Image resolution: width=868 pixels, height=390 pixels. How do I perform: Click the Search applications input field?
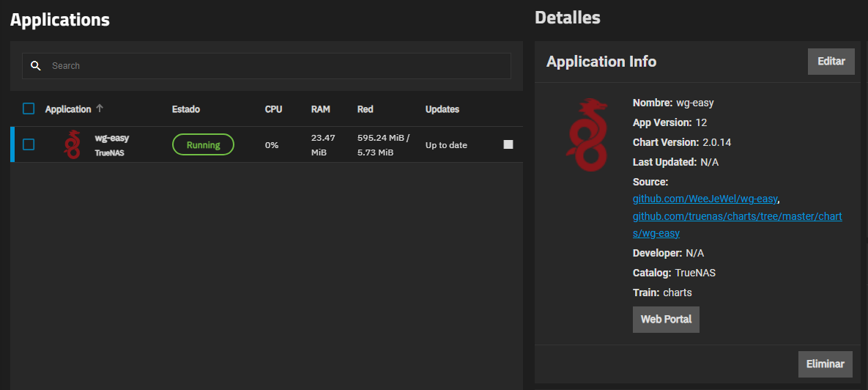(x=278, y=66)
